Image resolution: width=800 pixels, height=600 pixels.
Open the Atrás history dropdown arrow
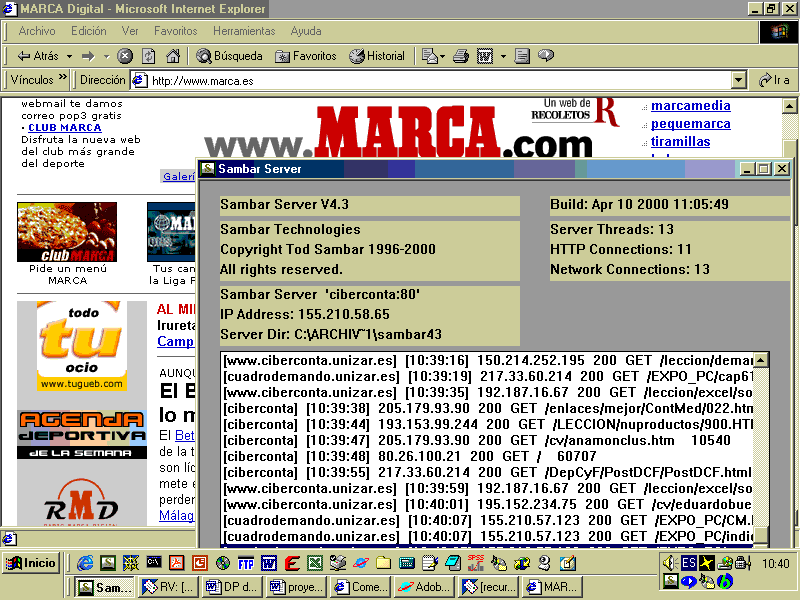69,56
